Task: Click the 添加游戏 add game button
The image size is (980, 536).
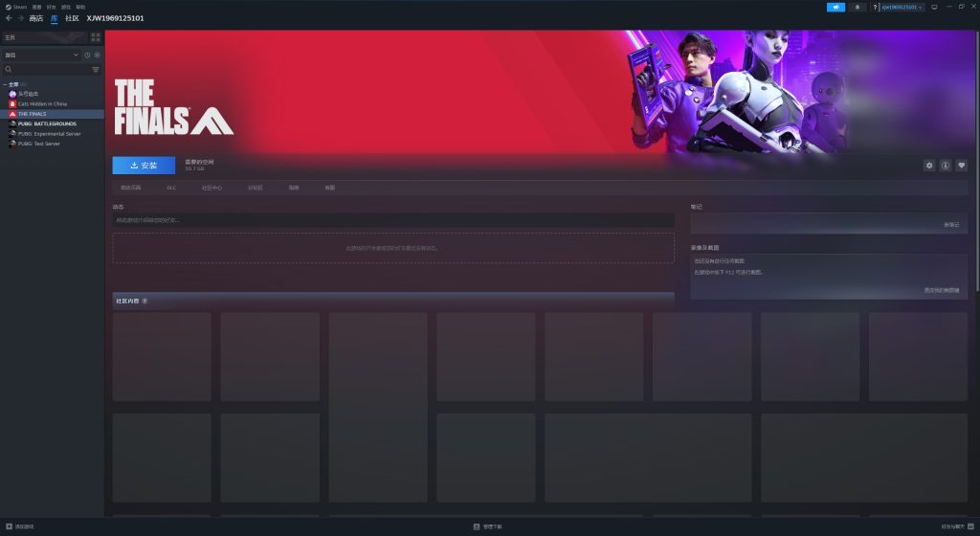Action: click(19, 526)
